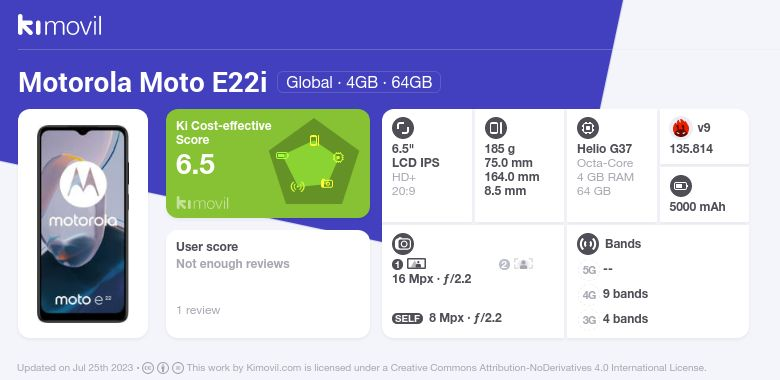Click the AnTuTu red benchmark icon
Image resolution: width=780 pixels, height=380 pixels.
coord(681,128)
